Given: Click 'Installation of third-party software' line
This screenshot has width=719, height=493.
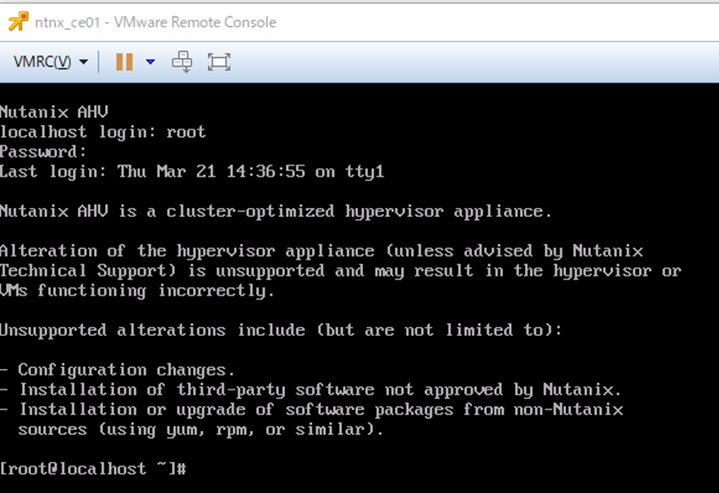Looking at the screenshot, I should click(x=310, y=390).
